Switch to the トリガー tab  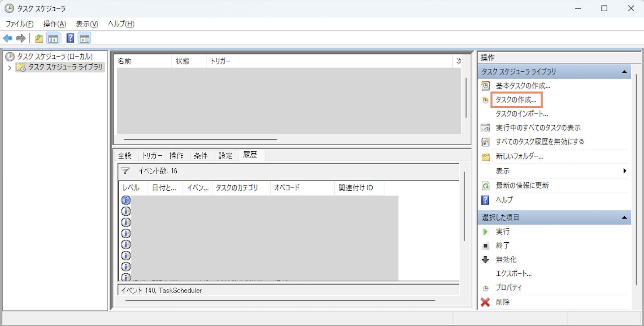153,156
